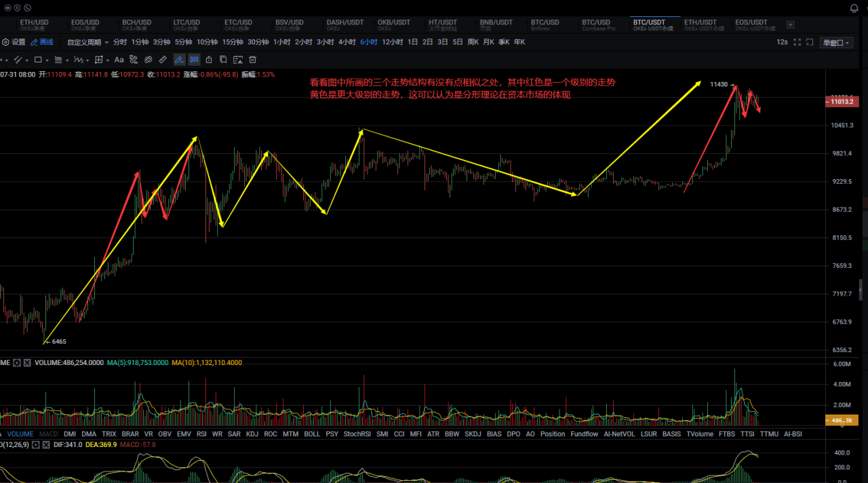868x483 pixels.
Task: Open VOLUME indicator settings gear
Action: (x=17, y=363)
